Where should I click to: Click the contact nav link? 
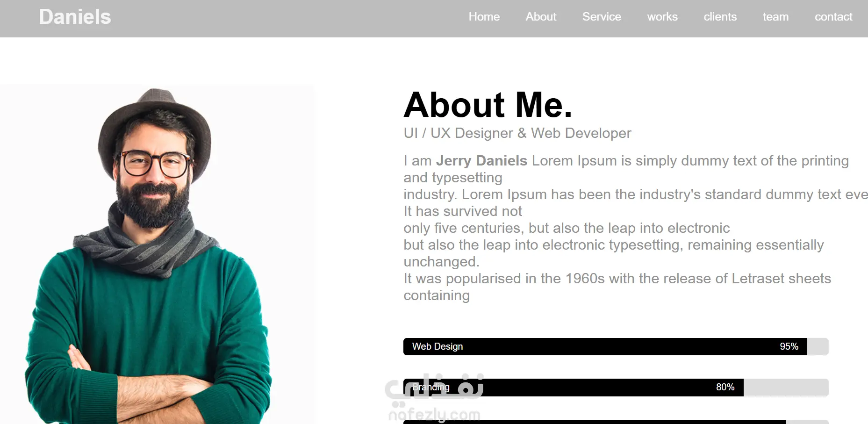pyautogui.click(x=833, y=17)
